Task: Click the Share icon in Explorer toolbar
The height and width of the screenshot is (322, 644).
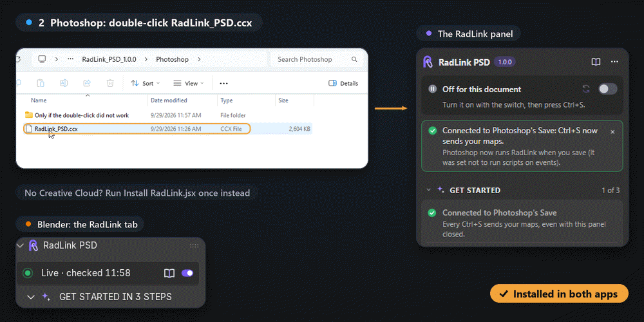Action: pyautogui.click(x=87, y=83)
